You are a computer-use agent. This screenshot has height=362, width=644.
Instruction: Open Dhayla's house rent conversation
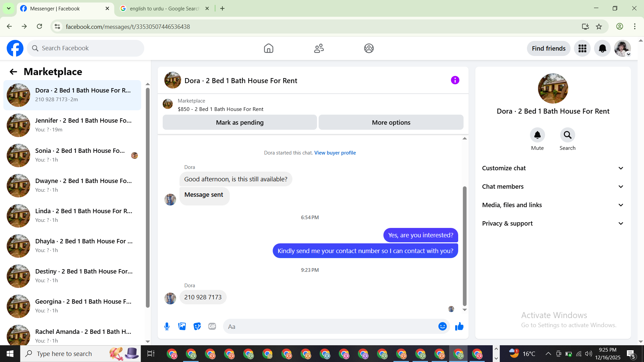point(72,246)
